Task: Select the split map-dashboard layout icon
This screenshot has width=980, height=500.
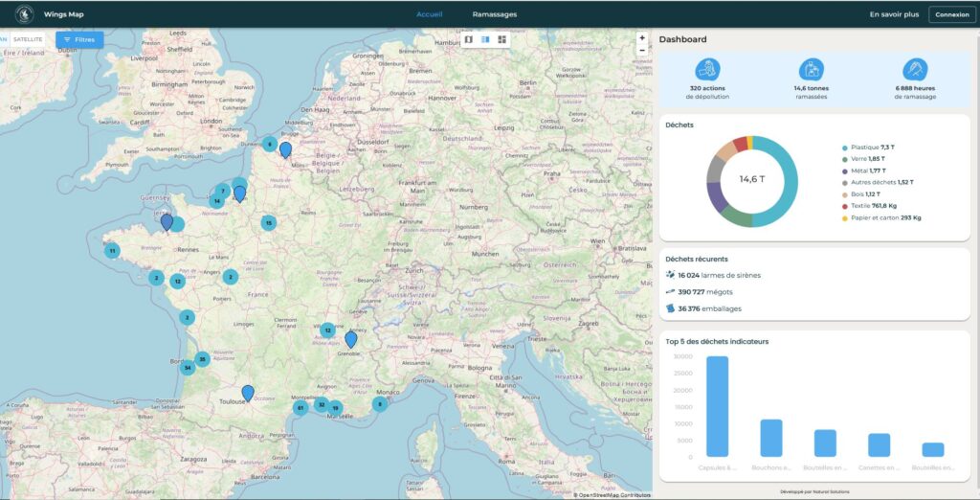Action: tap(485, 39)
